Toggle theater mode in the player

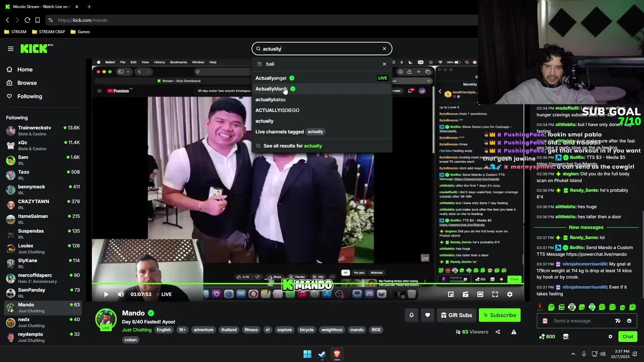[480, 294]
